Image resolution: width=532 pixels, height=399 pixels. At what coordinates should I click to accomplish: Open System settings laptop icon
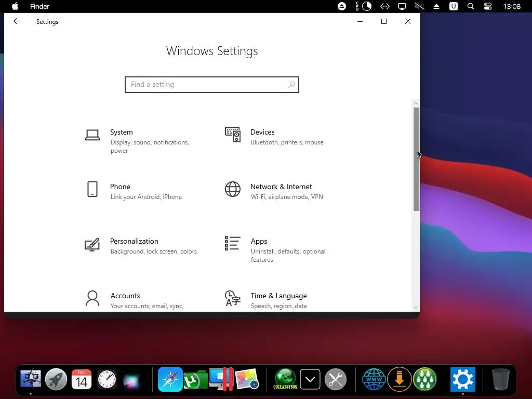click(92, 135)
